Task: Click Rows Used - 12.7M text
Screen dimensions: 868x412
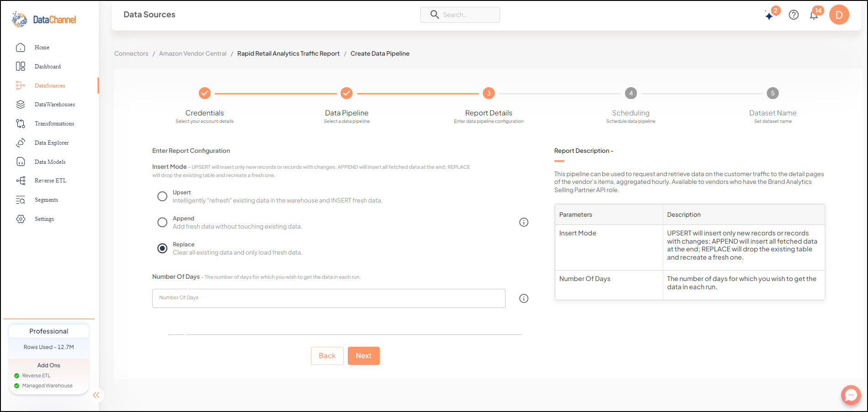Action: click(x=49, y=347)
